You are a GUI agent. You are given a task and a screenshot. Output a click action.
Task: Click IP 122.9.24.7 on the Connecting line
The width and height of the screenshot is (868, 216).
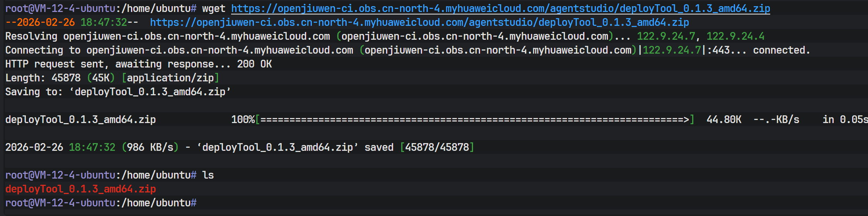click(671, 50)
